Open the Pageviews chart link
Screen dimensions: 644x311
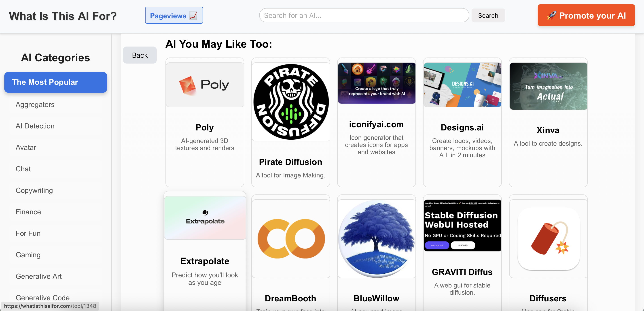[174, 15]
